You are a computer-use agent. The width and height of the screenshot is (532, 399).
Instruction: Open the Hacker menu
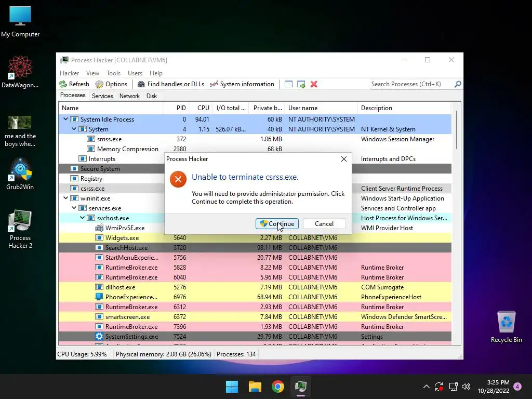(x=69, y=73)
